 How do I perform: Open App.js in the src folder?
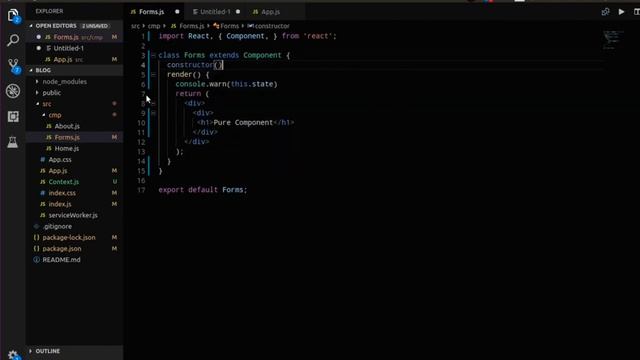[75, 171]
